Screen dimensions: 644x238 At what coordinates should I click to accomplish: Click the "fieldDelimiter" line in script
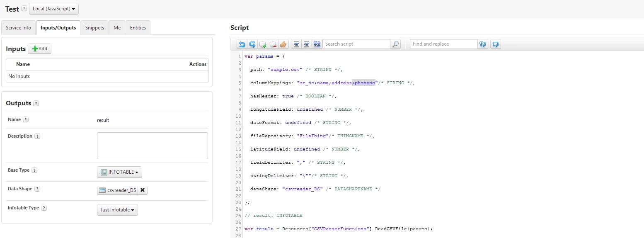pos(298,163)
